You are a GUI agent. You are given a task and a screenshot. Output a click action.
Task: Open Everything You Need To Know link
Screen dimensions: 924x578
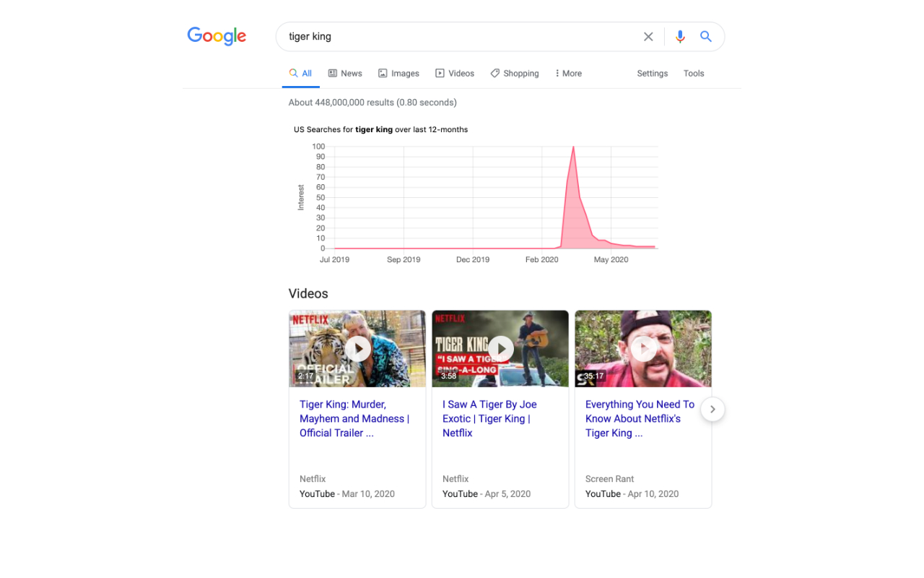point(640,419)
